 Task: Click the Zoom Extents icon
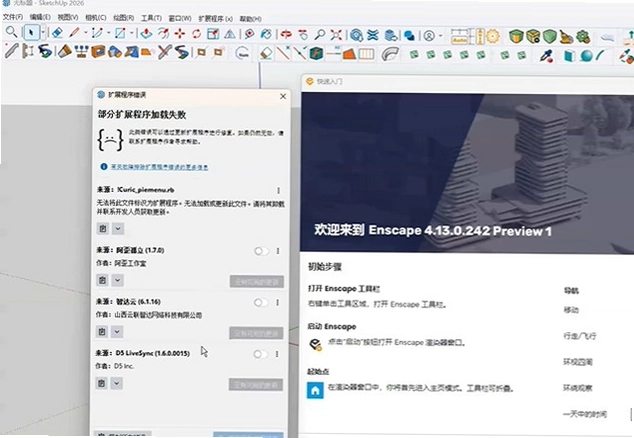[336, 35]
